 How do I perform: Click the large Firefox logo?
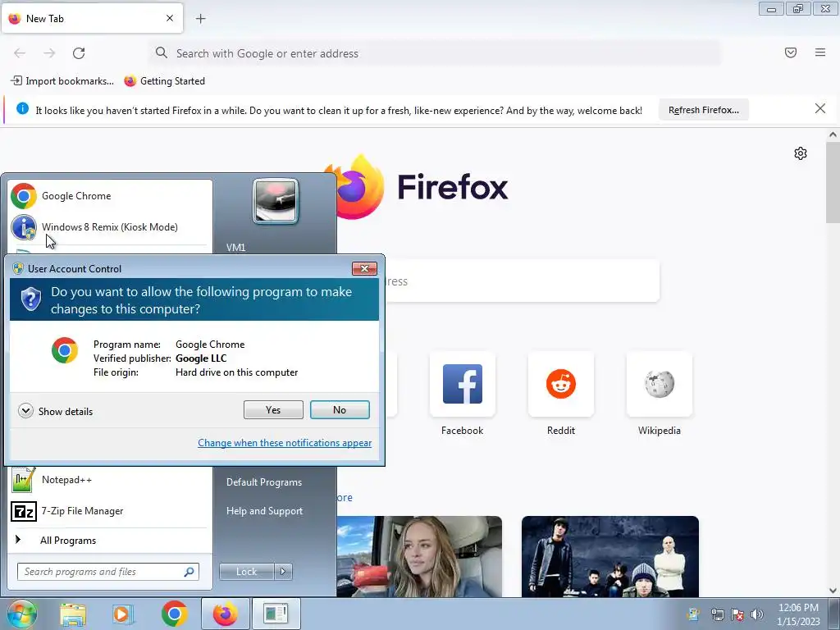pos(359,187)
